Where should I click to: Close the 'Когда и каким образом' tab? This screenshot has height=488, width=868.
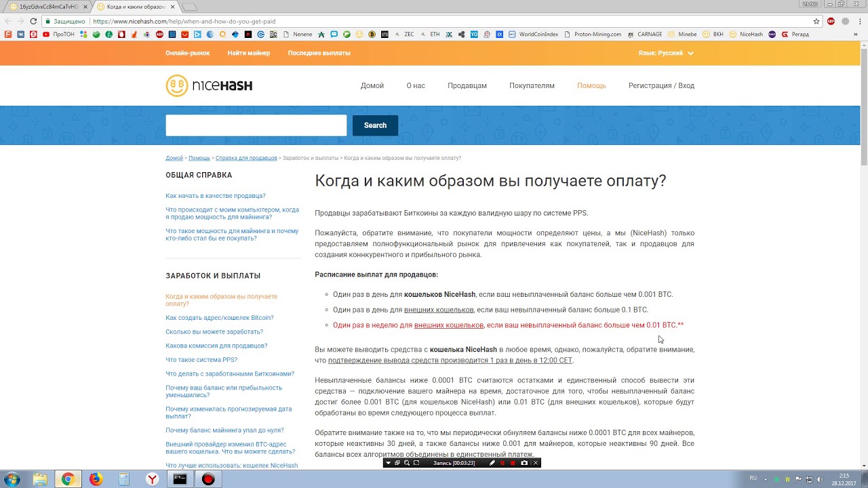pyautogui.click(x=173, y=6)
